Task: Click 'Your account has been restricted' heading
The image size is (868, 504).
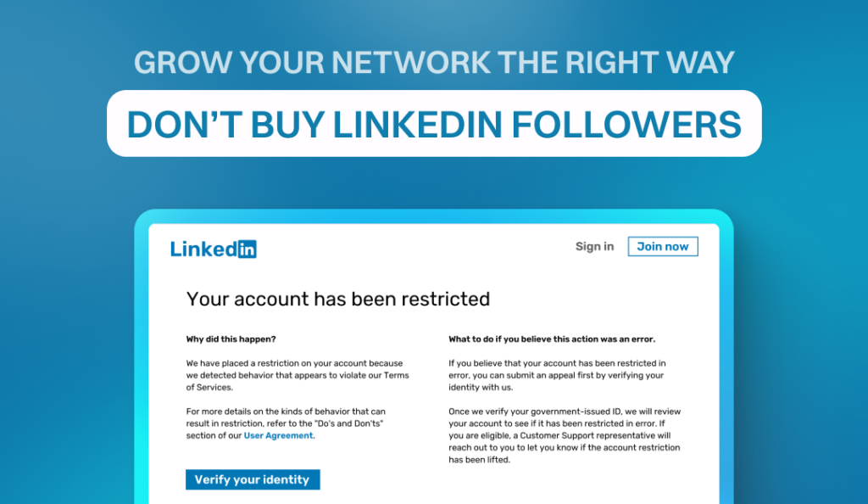Action: tap(338, 299)
